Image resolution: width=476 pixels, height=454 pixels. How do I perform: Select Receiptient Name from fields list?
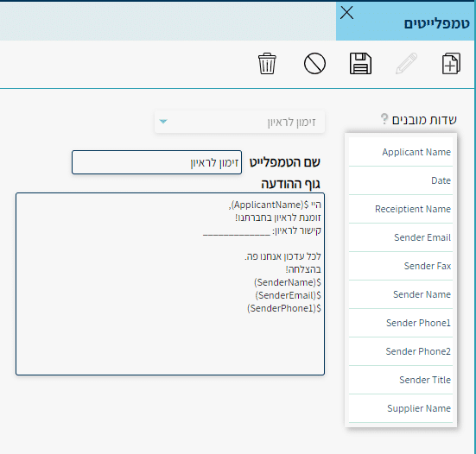coord(401,209)
